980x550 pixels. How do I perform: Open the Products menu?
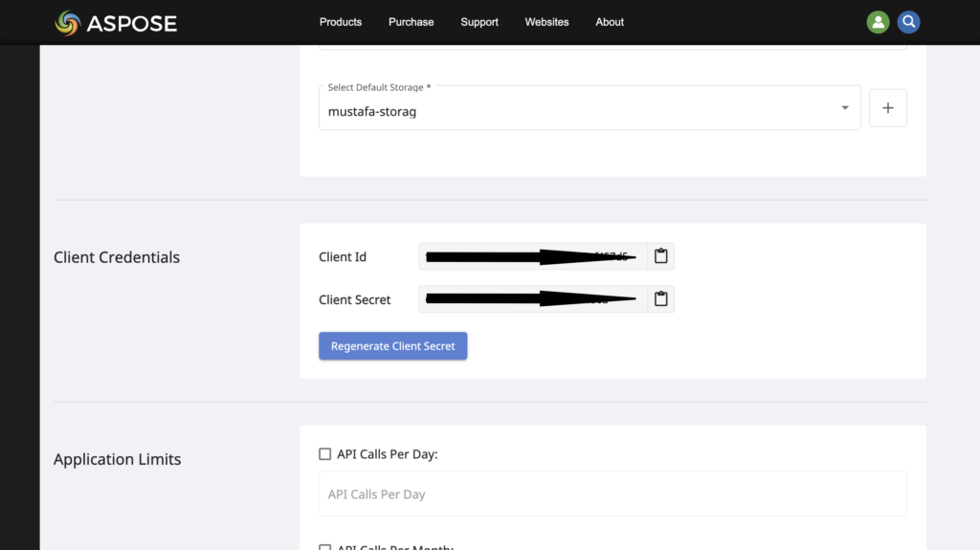[341, 22]
